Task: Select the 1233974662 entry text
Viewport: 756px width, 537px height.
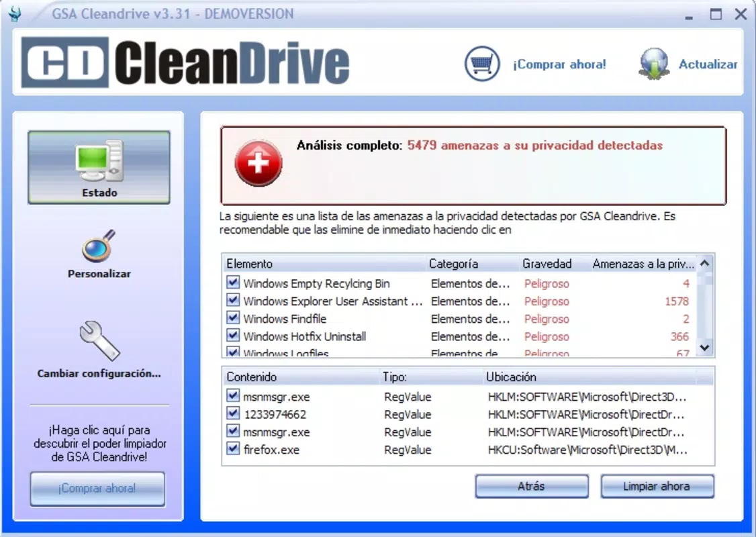Action: click(x=275, y=415)
